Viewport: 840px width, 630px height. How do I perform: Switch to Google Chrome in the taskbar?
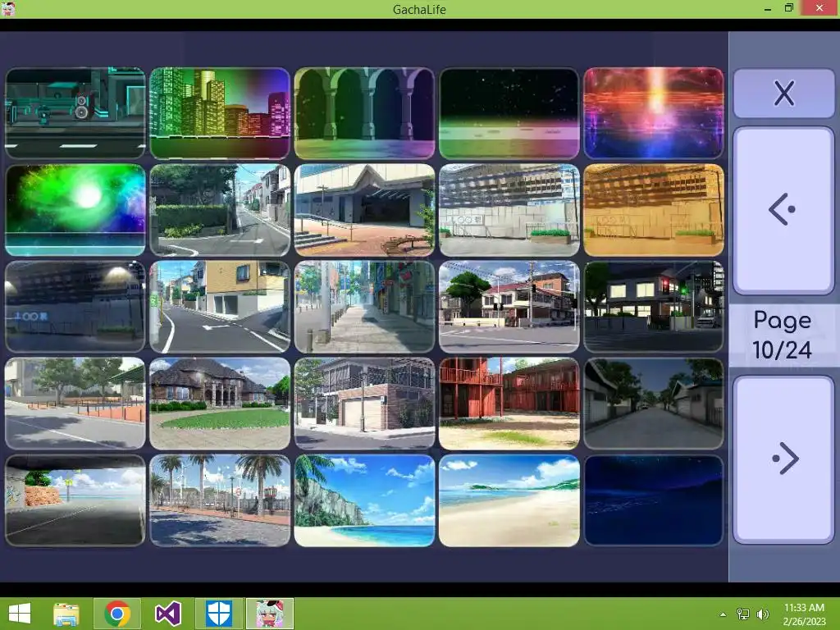[117, 614]
